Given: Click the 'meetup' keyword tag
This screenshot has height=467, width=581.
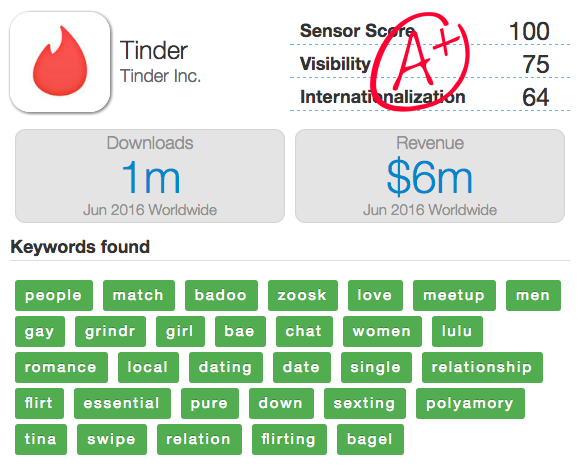Looking at the screenshot, I should [454, 295].
